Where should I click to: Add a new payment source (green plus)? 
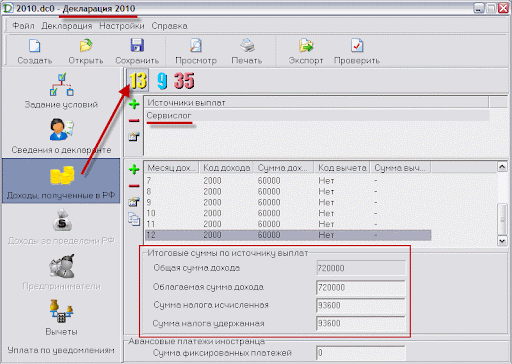[x=134, y=104]
